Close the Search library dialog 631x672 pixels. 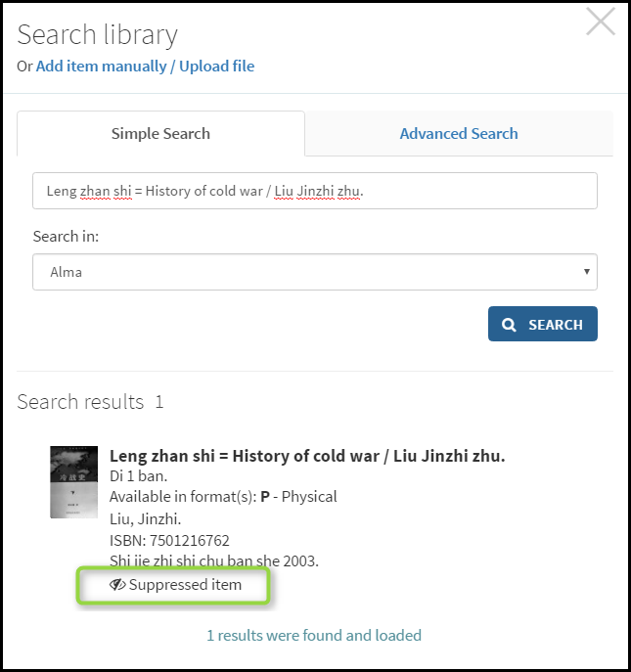600,22
